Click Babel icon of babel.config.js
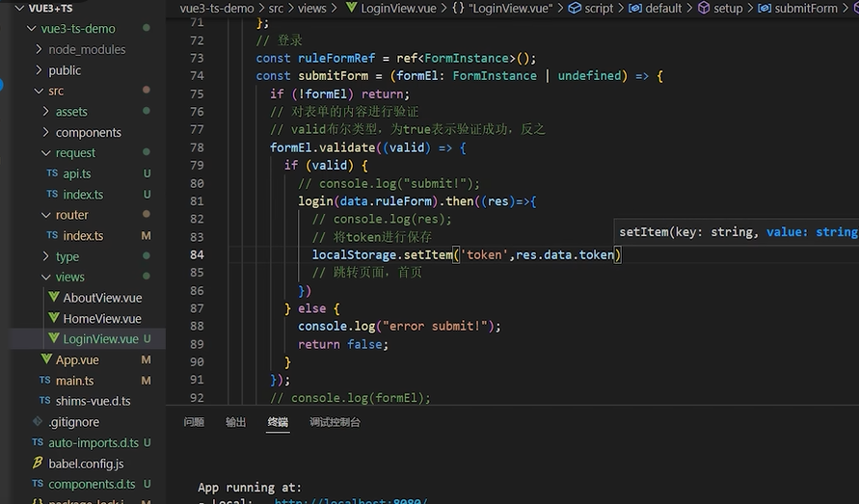Viewport: 859px width, 504px height. (x=38, y=463)
